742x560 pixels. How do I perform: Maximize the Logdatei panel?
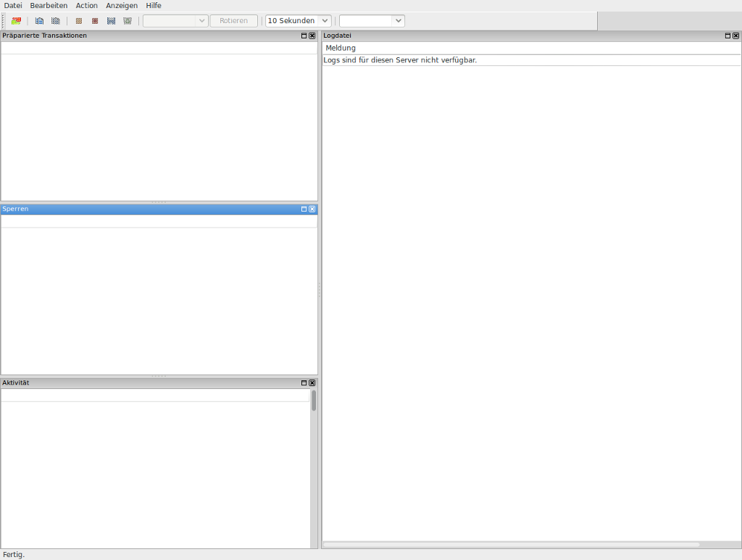click(x=728, y=35)
